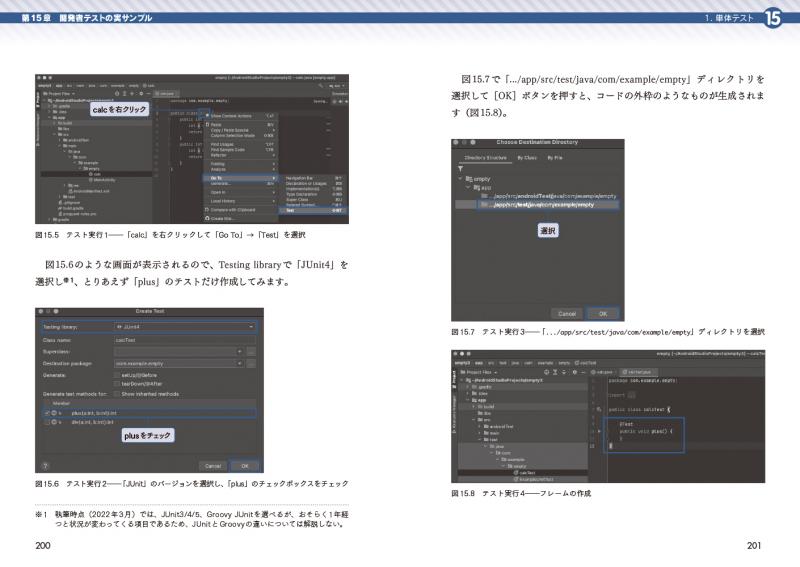
Task: Switch to the By File tab
Action: (x=555, y=158)
